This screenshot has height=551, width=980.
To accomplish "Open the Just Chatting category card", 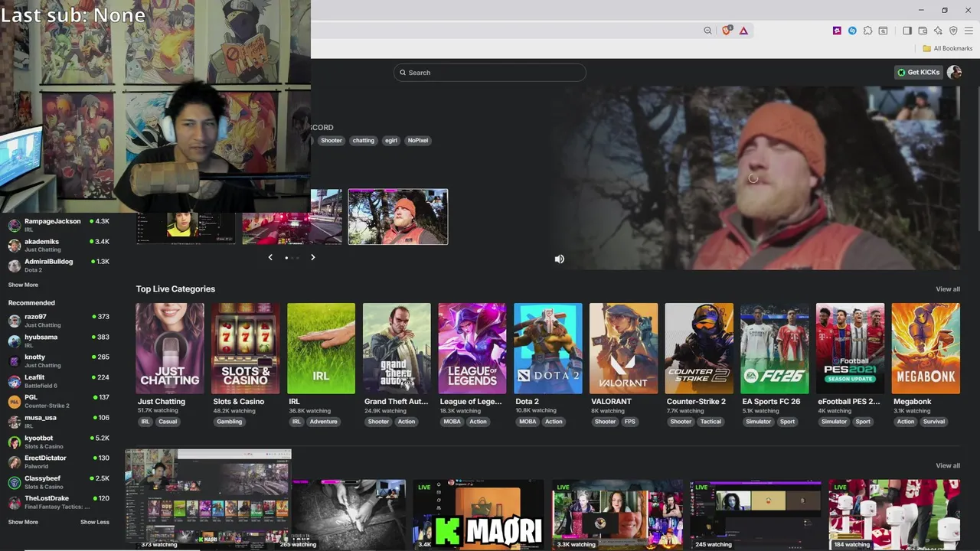I will coord(170,348).
